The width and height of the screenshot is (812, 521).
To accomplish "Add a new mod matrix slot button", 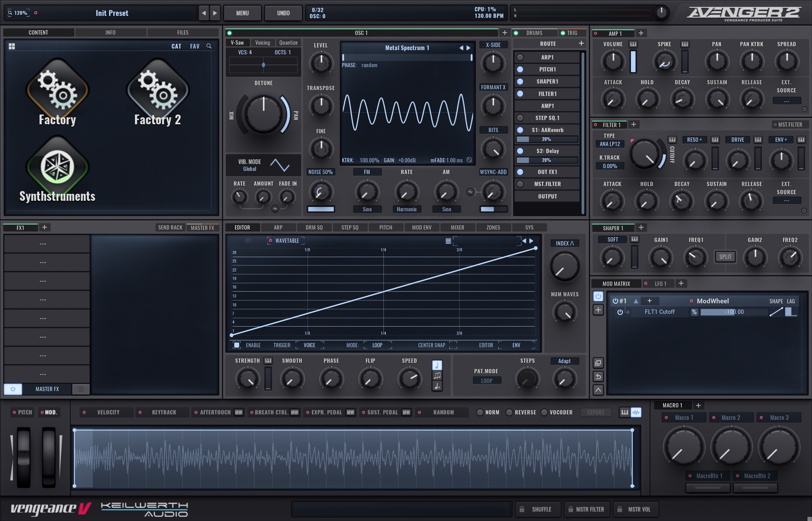I will (x=598, y=310).
